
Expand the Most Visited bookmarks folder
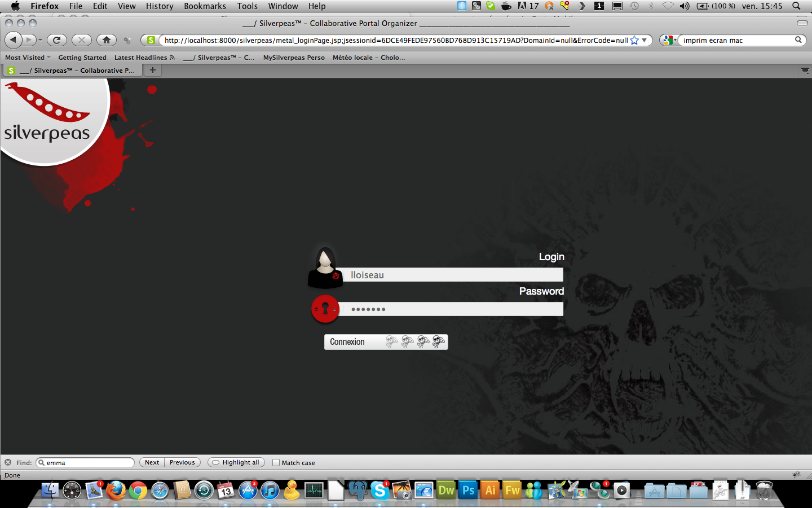coord(28,58)
